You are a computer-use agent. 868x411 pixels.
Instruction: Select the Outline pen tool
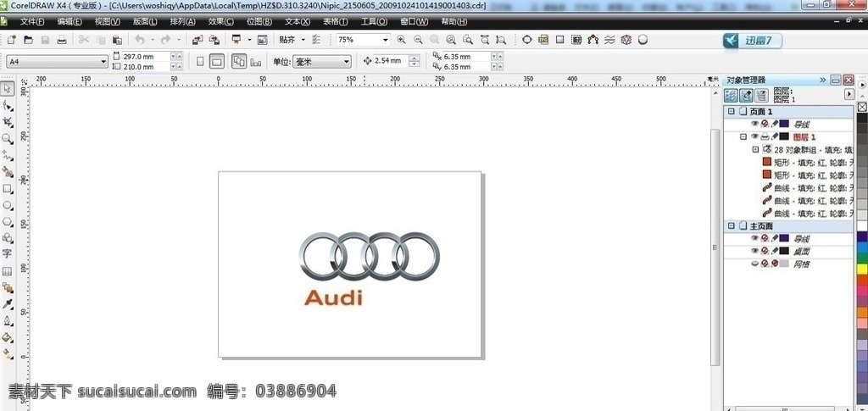coord(7,321)
